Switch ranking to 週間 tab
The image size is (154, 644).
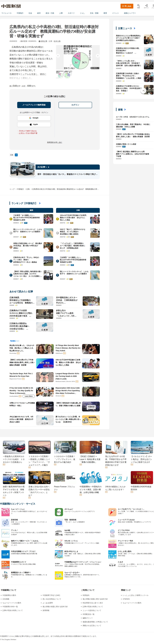coord(31,210)
